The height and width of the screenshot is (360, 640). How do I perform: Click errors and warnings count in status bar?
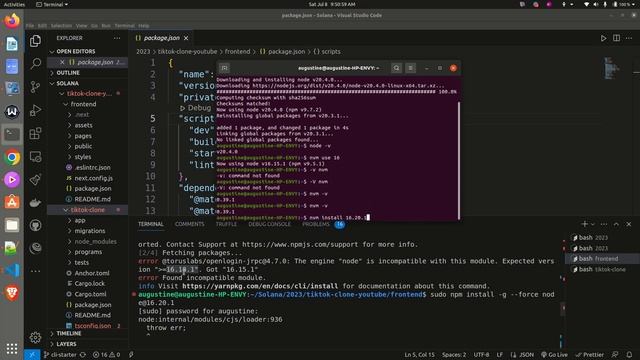click(x=106, y=355)
